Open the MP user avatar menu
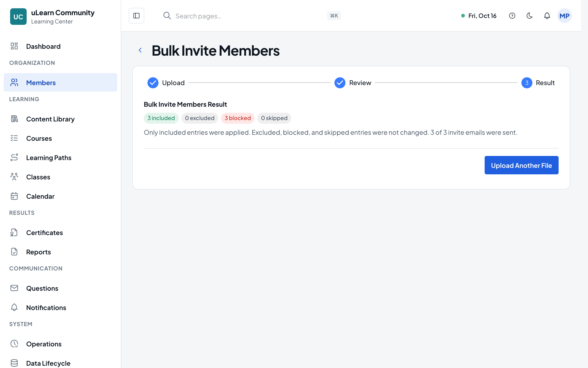This screenshot has height=368, width=588. pos(564,16)
